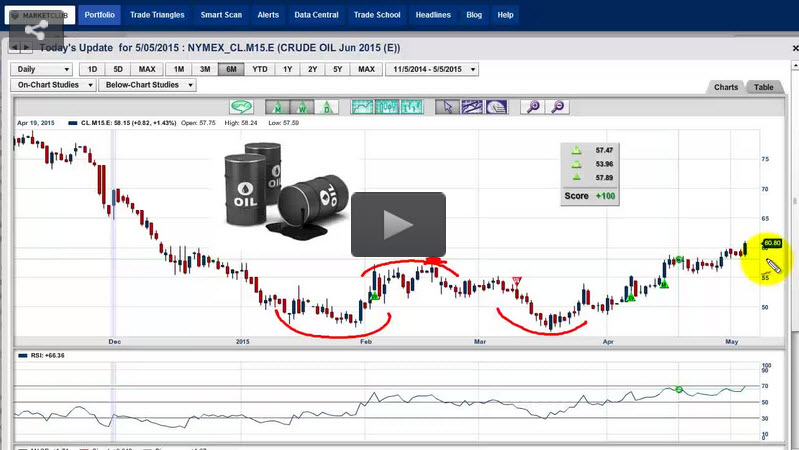Screen dimensions: 799x450
Task: Open the Alerts menu
Action: click(268, 15)
